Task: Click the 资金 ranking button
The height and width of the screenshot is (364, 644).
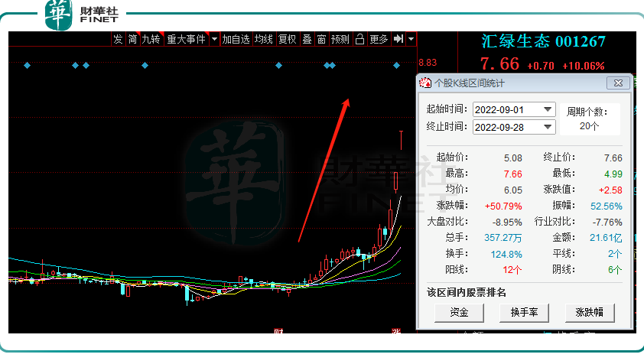Action: (459, 313)
